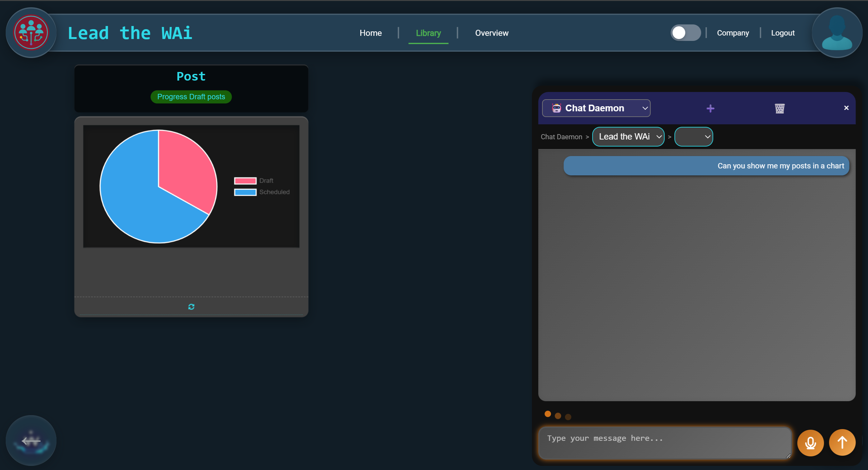Switch to the Overview tab
The height and width of the screenshot is (470, 868).
492,33
